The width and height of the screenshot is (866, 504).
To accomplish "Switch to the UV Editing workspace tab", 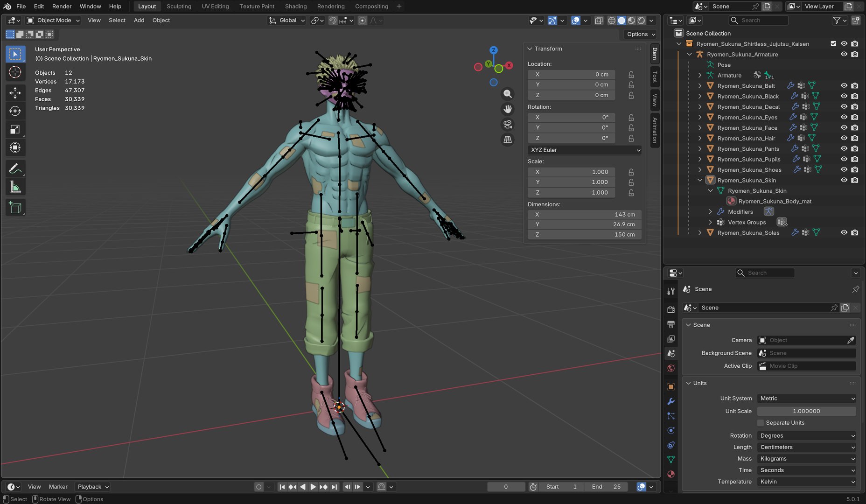I will coord(215,7).
